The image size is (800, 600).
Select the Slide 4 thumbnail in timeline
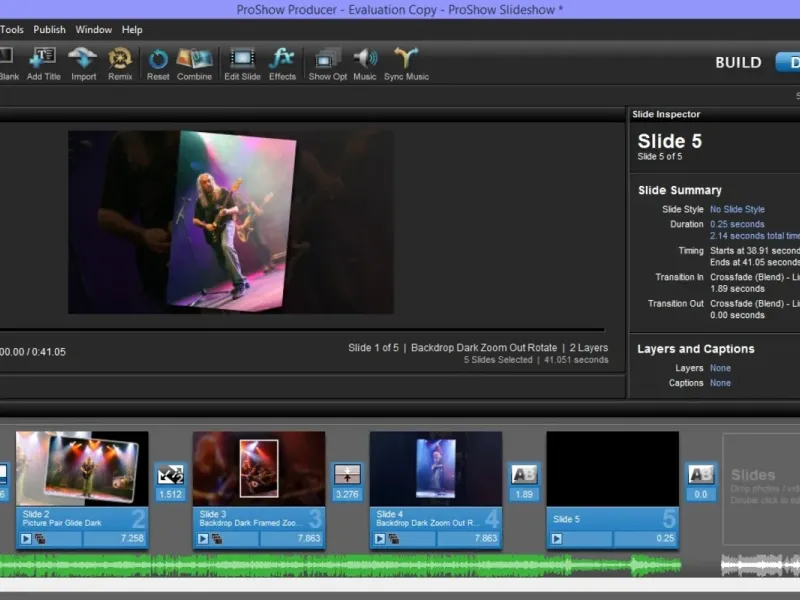tap(435, 469)
